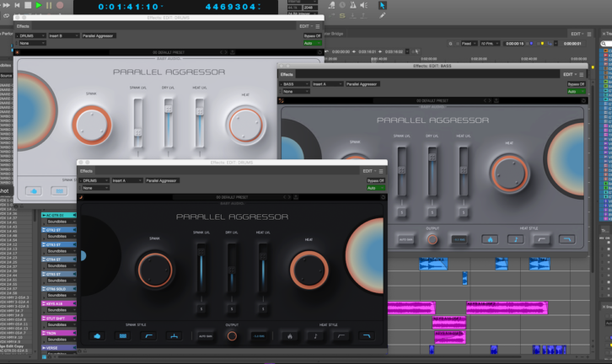612x364 pixels.
Task: Click next preset arrow in the dark plugin
Action: coord(289,197)
